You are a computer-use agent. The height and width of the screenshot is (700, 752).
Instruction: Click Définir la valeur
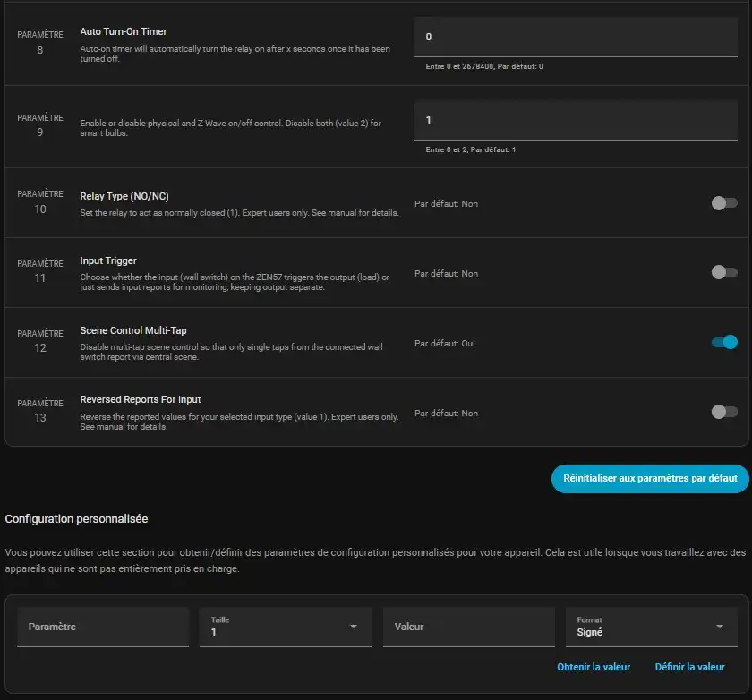(689, 667)
